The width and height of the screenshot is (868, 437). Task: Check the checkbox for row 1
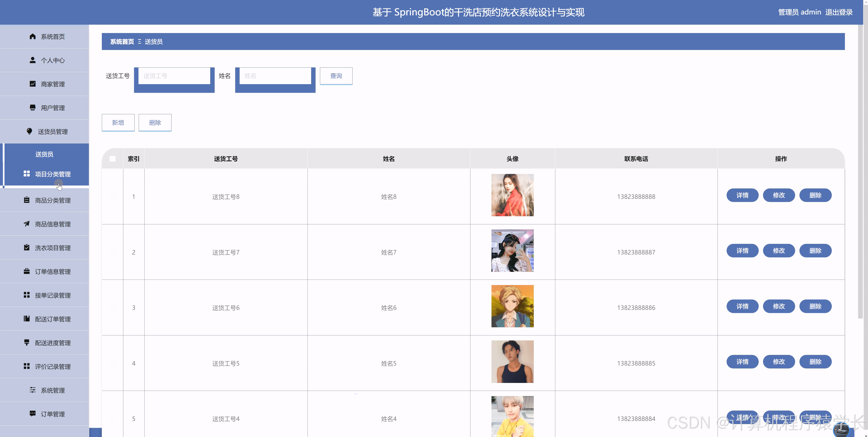click(112, 196)
